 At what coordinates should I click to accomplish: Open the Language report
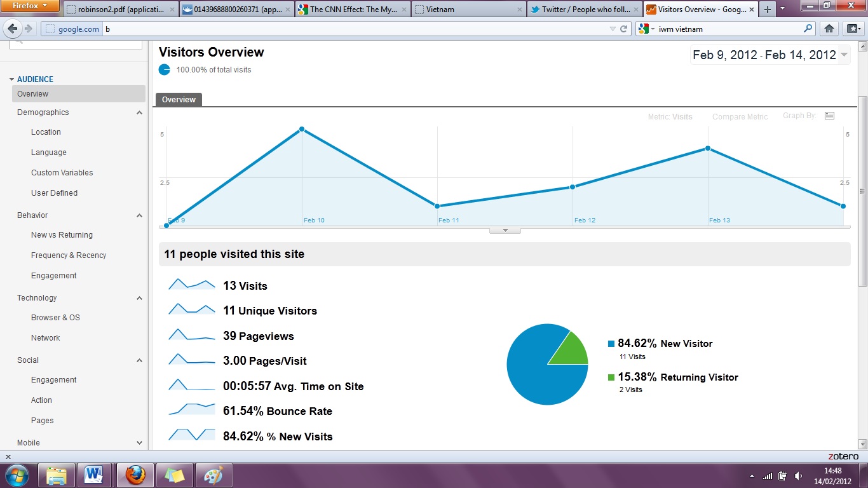tap(49, 152)
